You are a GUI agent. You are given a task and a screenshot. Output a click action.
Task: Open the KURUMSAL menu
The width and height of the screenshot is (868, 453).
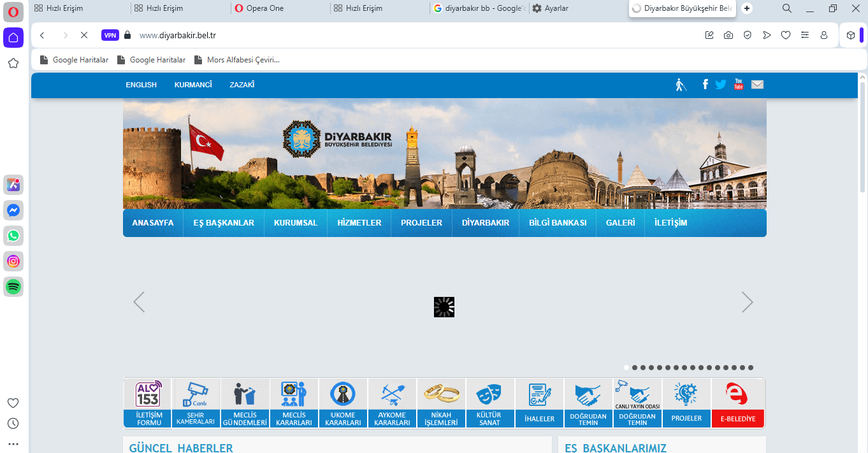[296, 223]
